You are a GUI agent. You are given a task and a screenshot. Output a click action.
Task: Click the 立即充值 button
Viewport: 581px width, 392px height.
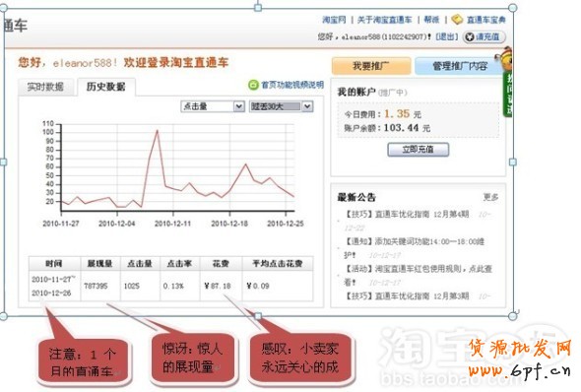pos(418,150)
